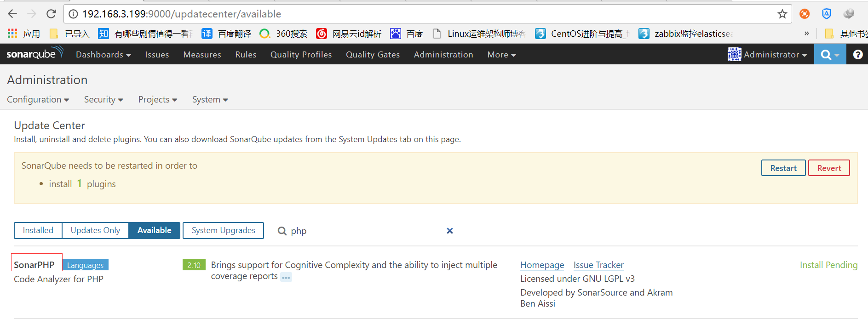Click the Restart button
Screen dimensions: 868x325
[x=783, y=168]
